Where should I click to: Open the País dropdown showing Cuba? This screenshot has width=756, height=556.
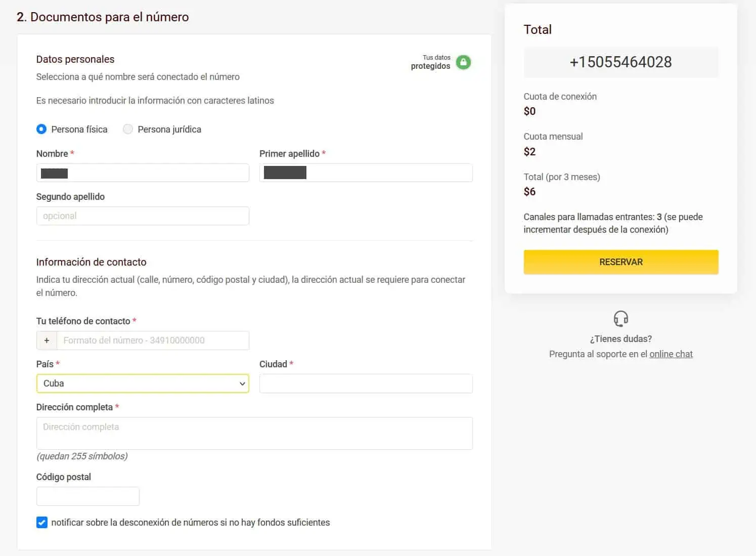pyautogui.click(x=143, y=383)
